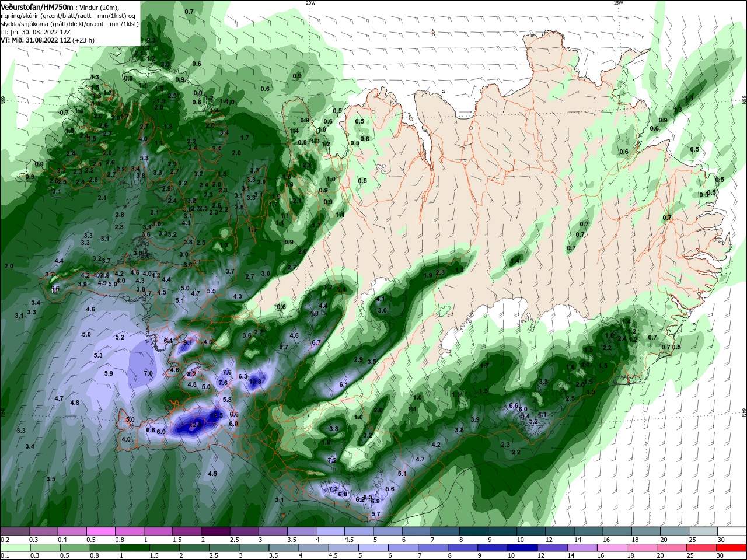This screenshot has height=560, width=747.
Task: Click the light pink 16 rain legend swatch
Action: (612, 548)
